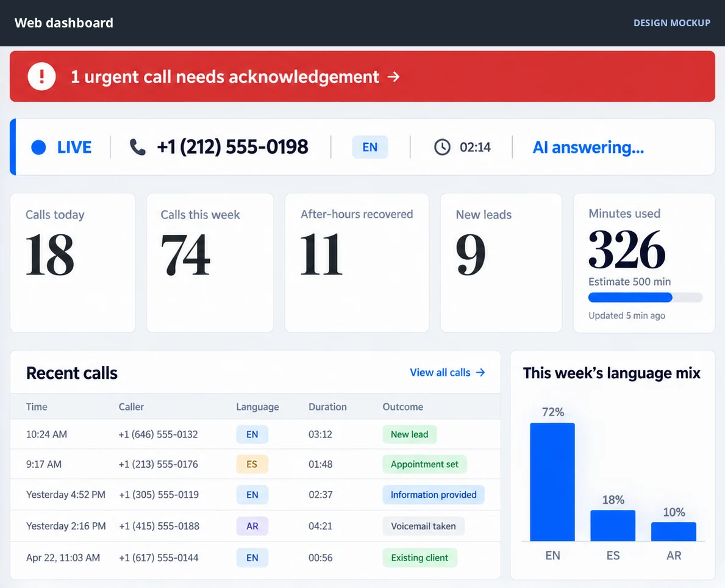Click the 10% chart label
This screenshot has width=725, height=588.
pyautogui.click(x=674, y=512)
